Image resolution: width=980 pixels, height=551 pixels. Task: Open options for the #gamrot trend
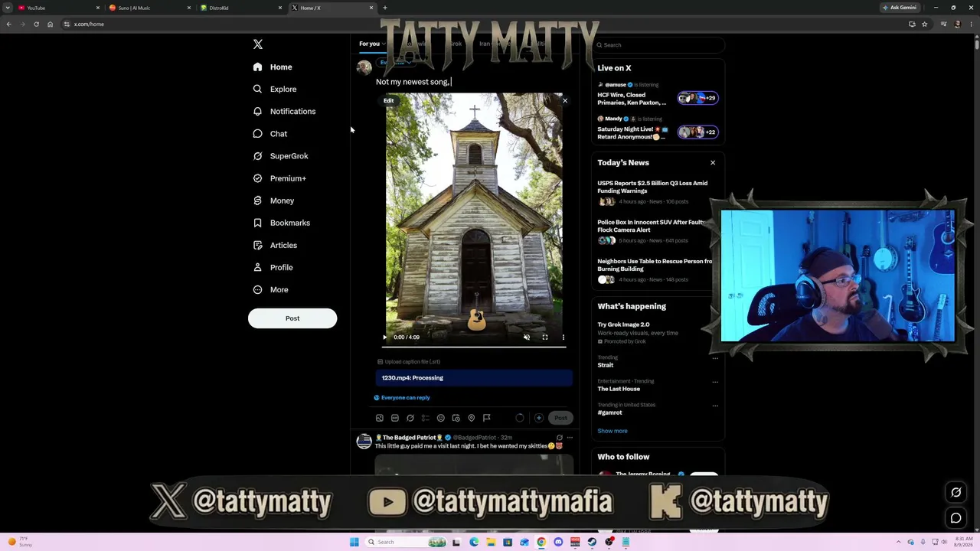(x=715, y=406)
